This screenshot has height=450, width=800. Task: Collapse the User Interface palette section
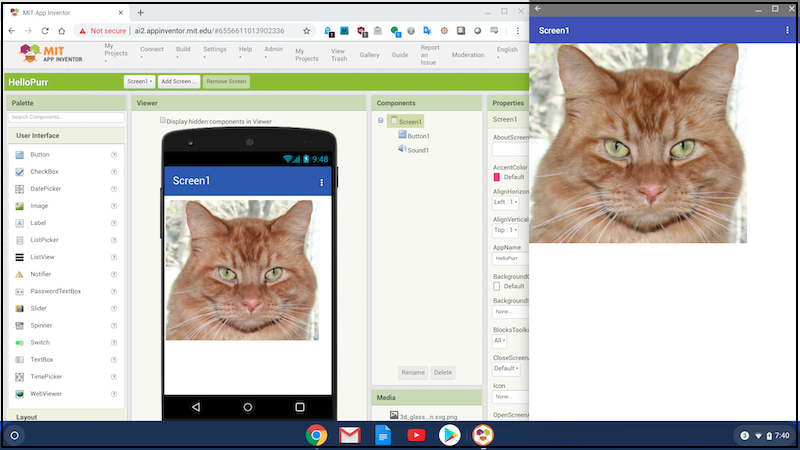(66, 136)
